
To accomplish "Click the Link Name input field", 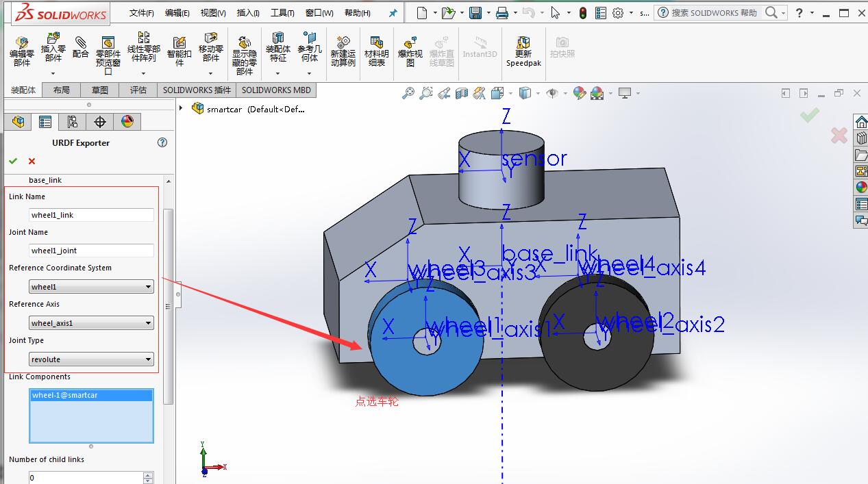I will point(91,215).
